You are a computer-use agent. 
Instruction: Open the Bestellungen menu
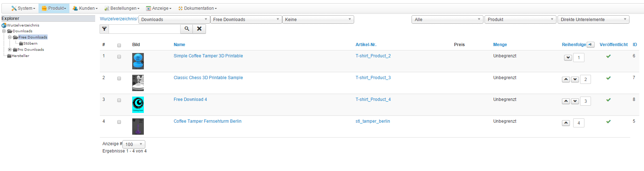(x=122, y=8)
